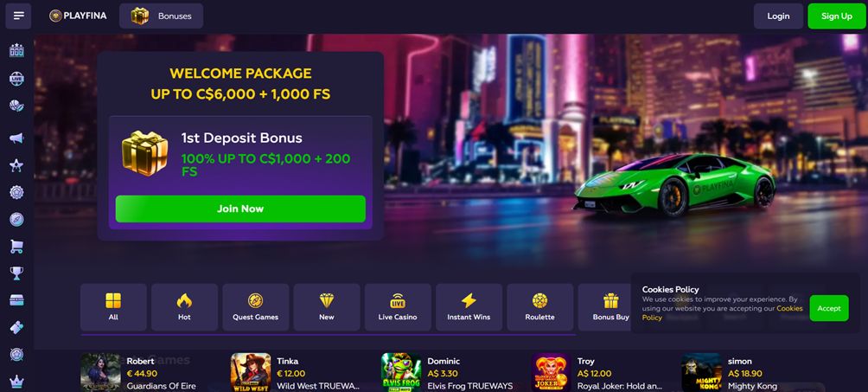The image size is (868, 392).
Task: Show the Bonus Buy category
Action: pyautogui.click(x=610, y=307)
